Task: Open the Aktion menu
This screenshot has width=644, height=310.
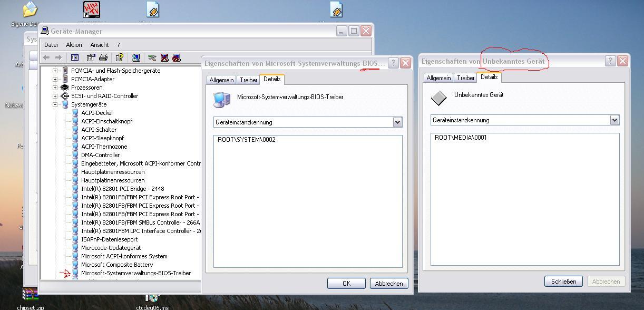Action: [74, 45]
